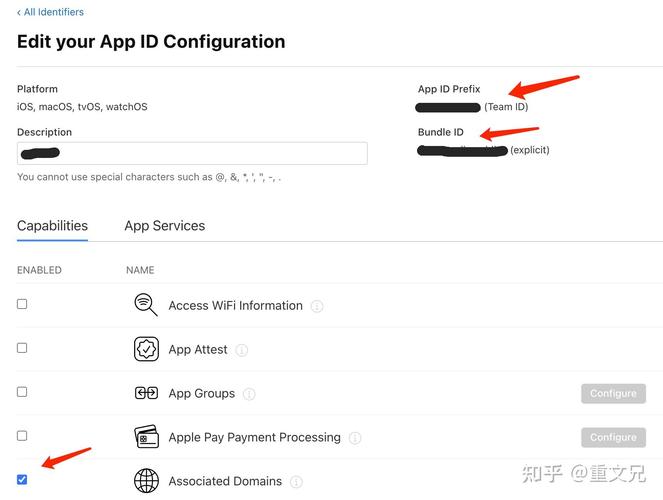The image size is (663, 500).
Task: Click the Associated Domains label
Action: (225, 481)
